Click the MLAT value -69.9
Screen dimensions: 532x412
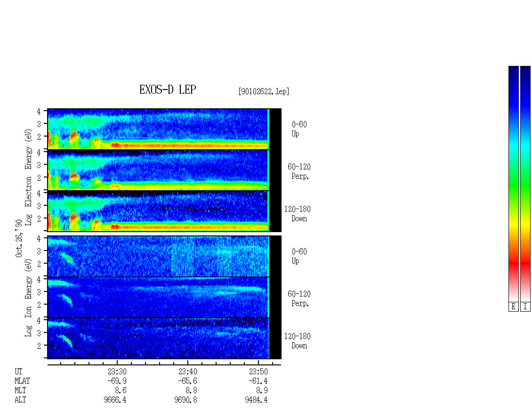click(117, 381)
